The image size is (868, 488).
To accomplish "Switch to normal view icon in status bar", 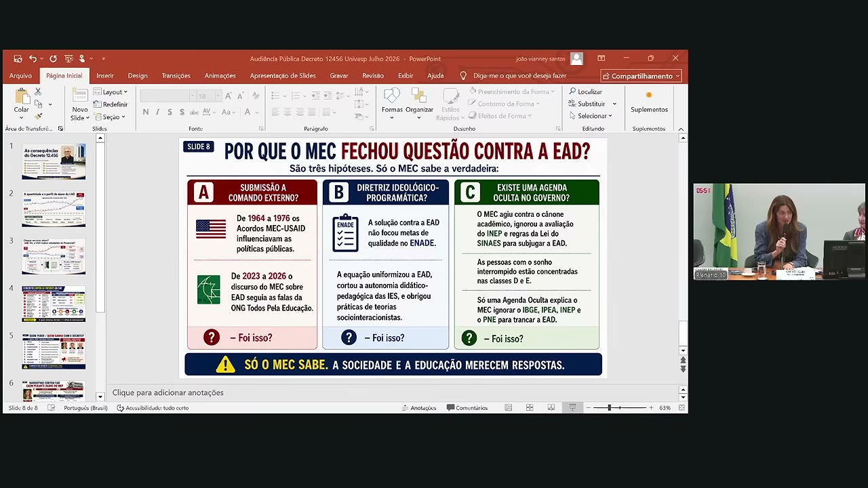I will pos(508,408).
